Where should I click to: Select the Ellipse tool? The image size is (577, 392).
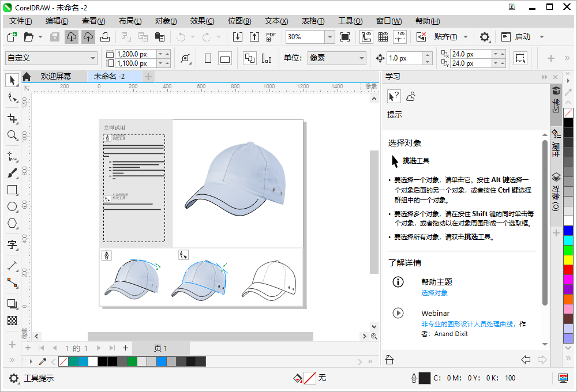pyautogui.click(x=12, y=206)
